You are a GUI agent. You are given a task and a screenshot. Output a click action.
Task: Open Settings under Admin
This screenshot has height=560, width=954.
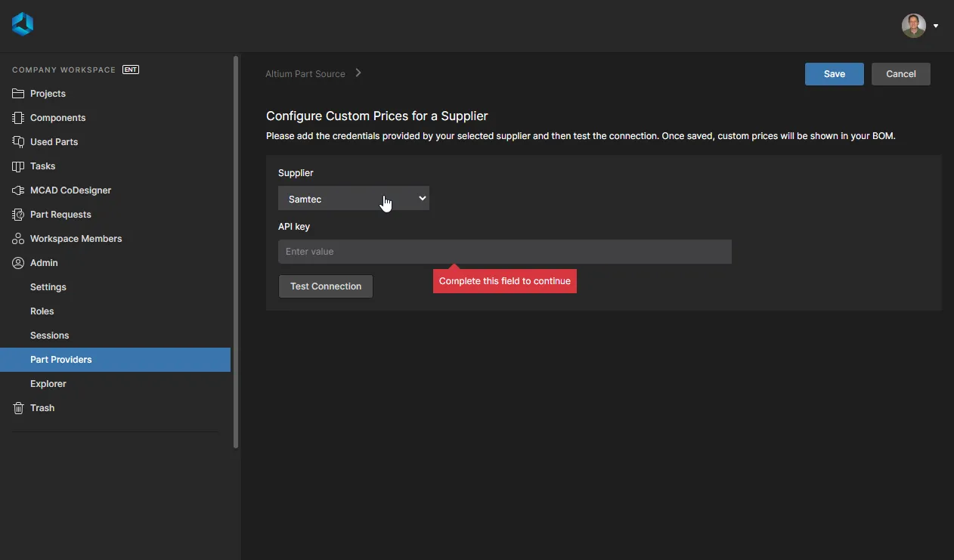(48, 287)
